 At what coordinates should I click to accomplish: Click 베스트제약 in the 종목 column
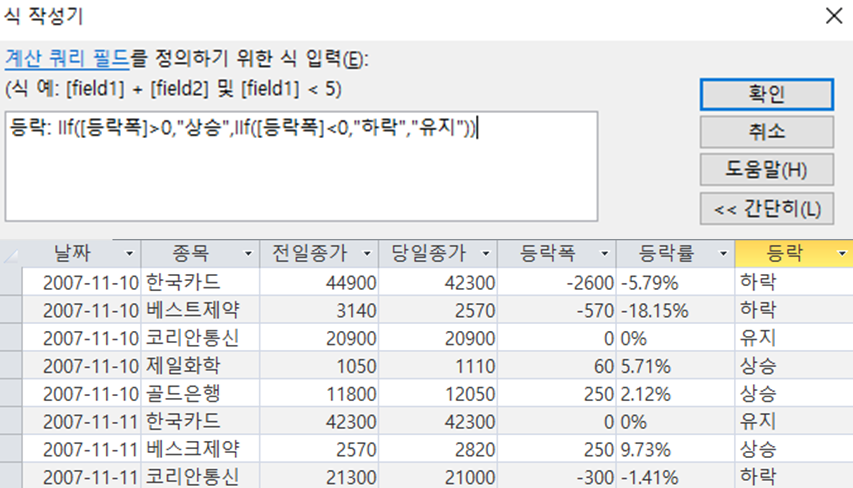click(x=200, y=310)
